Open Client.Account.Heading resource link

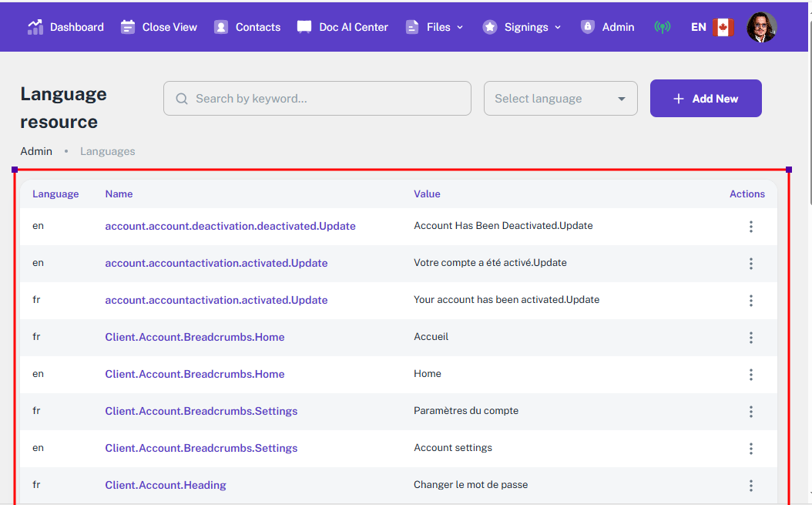[166, 485]
